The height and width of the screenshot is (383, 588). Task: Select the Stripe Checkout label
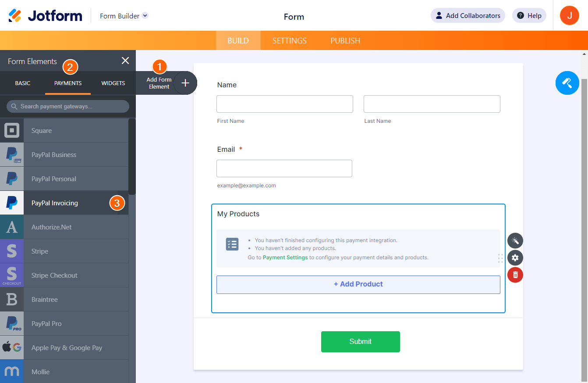coord(54,276)
